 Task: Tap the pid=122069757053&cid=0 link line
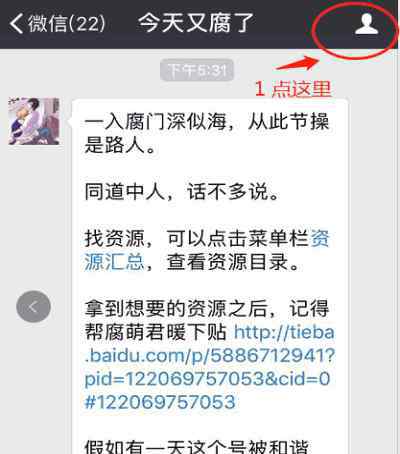[207, 379]
